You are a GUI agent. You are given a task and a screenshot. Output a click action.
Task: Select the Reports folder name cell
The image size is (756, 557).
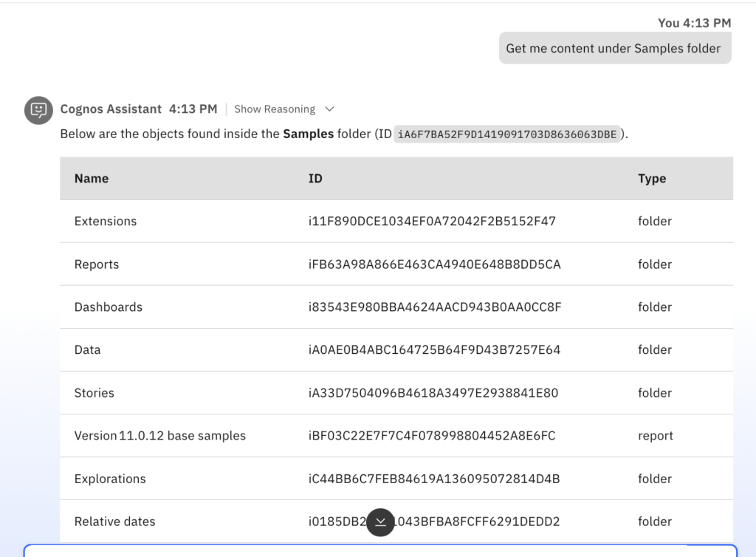pyautogui.click(x=97, y=264)
